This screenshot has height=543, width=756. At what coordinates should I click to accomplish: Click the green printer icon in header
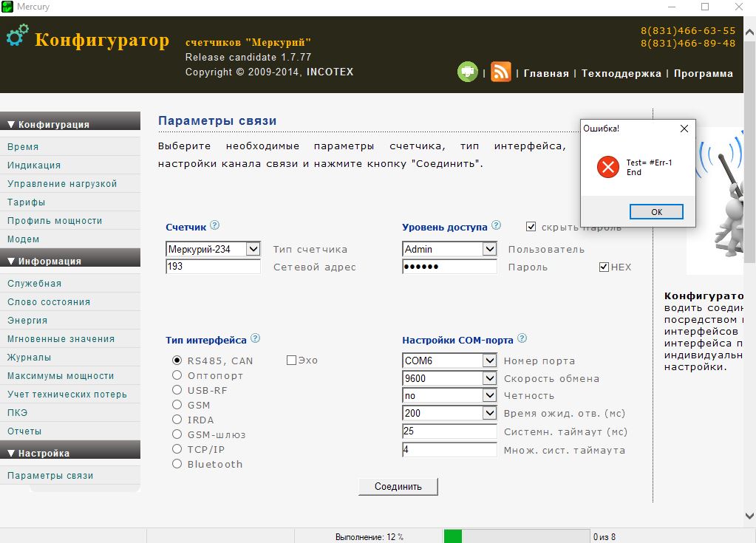467,72
